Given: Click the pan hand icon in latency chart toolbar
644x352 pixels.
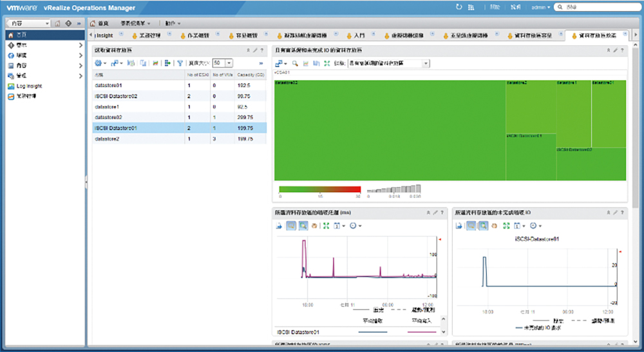Looking at the screenshot, I should [314, 226].
